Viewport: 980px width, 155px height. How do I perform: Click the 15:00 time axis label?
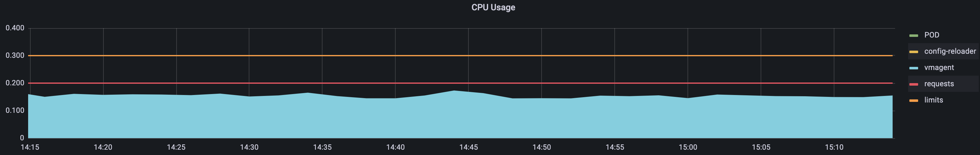(x=688, y=147)
